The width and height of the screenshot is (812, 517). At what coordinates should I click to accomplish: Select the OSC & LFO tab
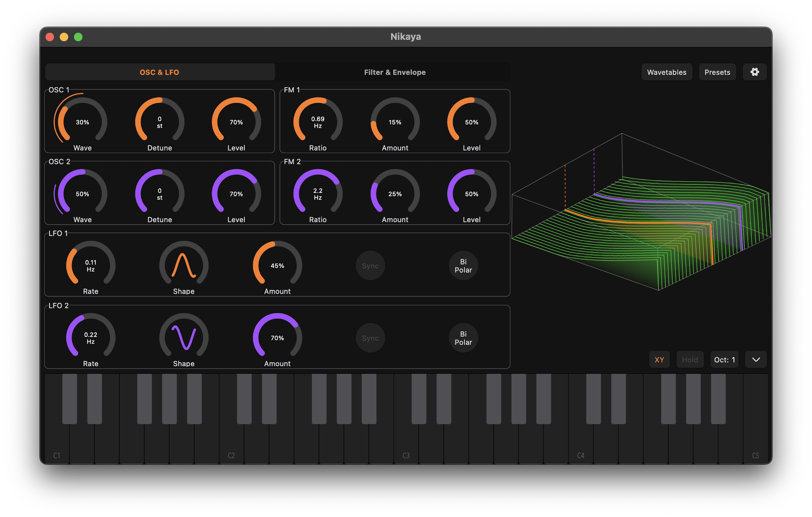coord(159,72)
